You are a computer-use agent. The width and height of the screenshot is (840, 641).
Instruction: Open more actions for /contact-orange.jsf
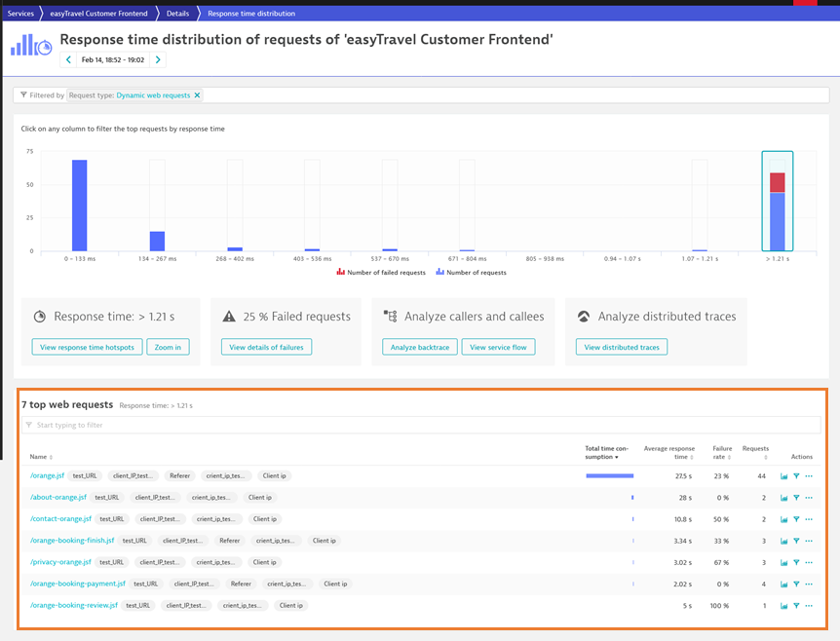click(x=809, y=519)
